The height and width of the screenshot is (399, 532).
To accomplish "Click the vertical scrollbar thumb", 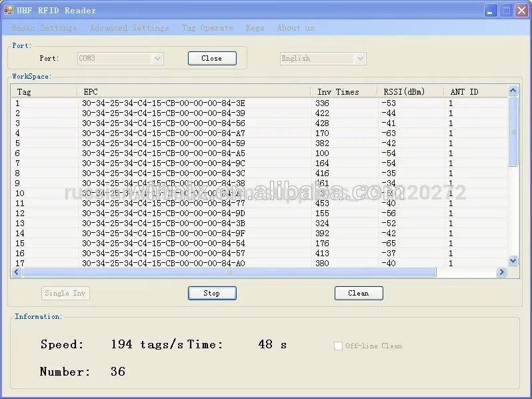I will (x=513, y=131).
